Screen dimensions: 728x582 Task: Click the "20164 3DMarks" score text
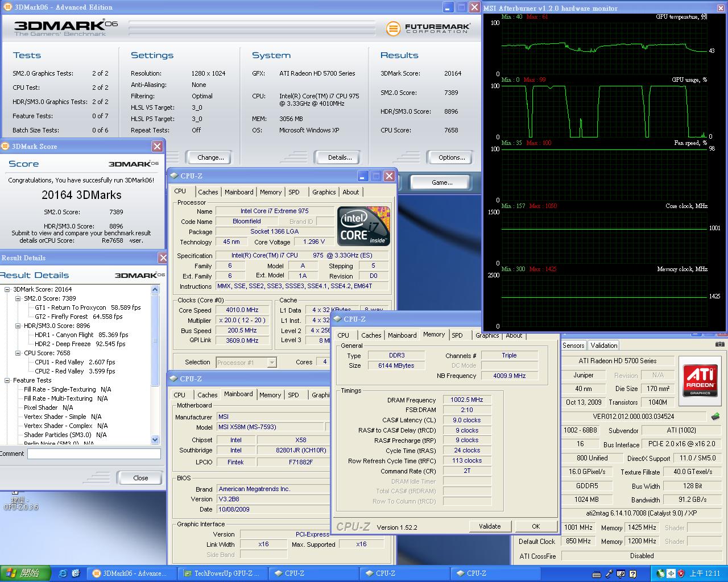tap(82, 195)
